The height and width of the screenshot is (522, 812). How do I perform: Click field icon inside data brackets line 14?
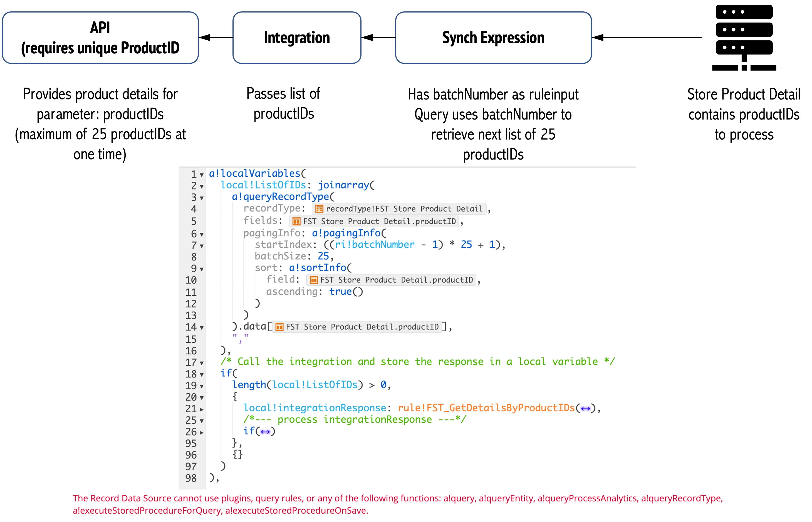[x=279, y=327]
